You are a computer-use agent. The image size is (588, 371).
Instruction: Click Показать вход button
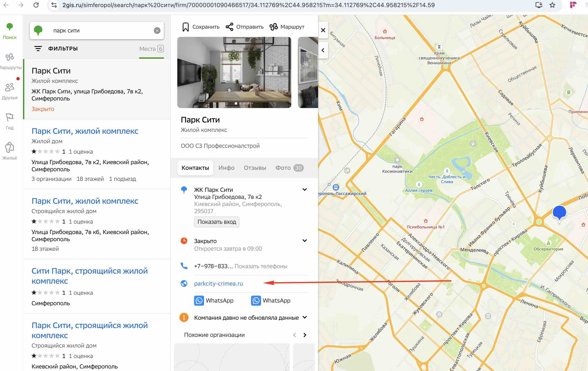click(217, 222)
